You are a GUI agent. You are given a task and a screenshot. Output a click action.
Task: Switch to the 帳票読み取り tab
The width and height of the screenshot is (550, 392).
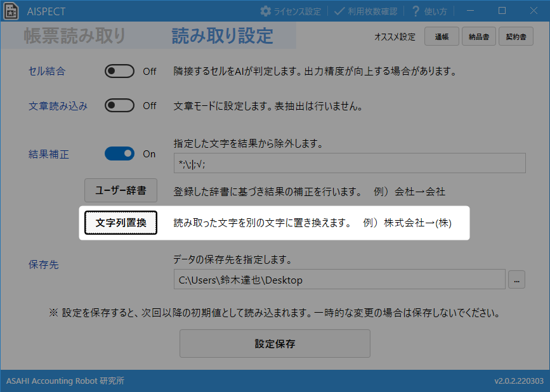click(75, 36)
